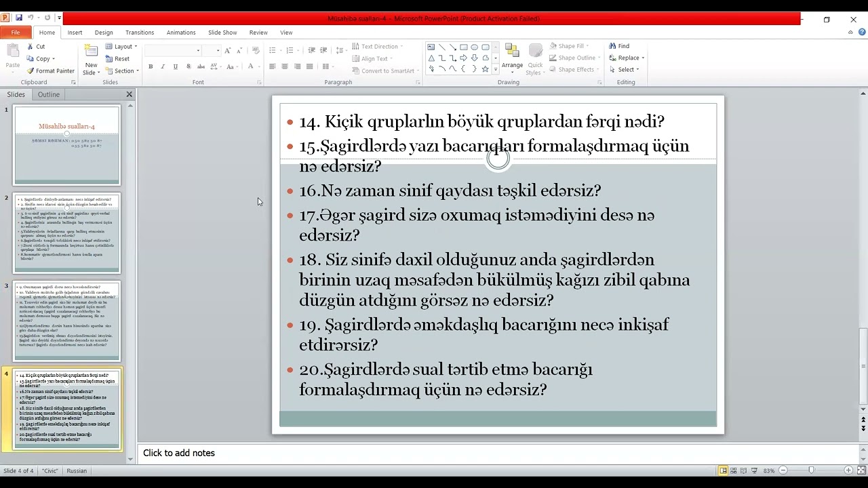Toggle center text alignment
Image resolution: width=868 pixels, height=488 pixels.
pos(285,66)
